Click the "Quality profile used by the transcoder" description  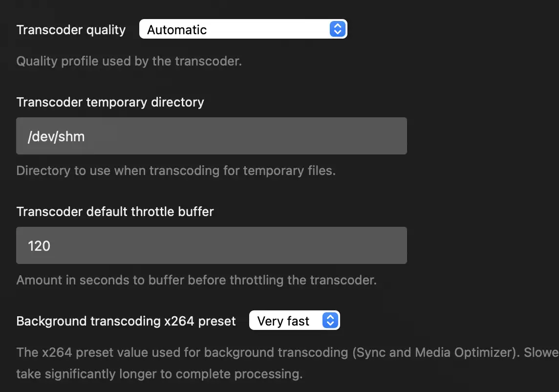pos(129,62)
